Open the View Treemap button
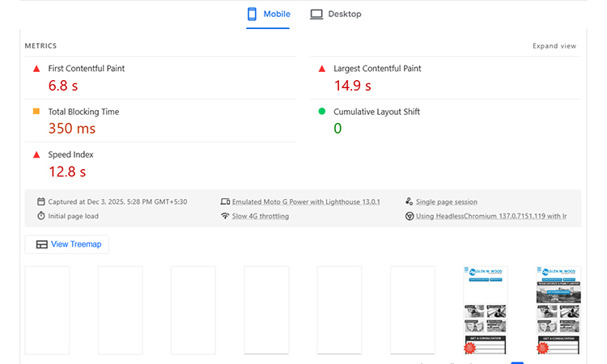 click(67, 244)
